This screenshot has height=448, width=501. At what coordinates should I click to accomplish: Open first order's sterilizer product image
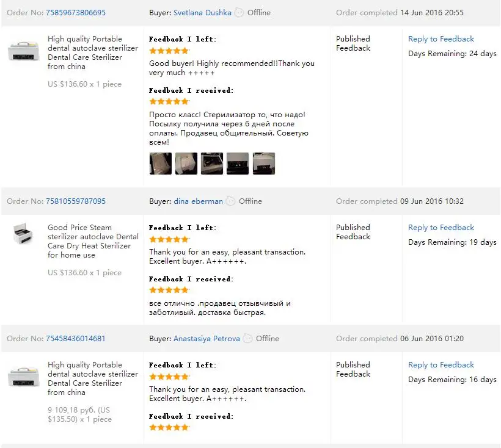pyautogui.click(x=23, y=50)
